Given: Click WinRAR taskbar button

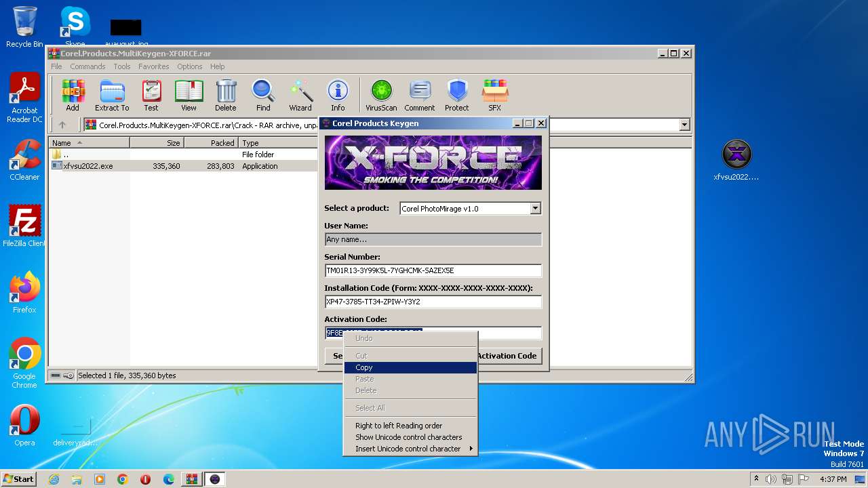Looking at the screenshot, I should [192, 479].
